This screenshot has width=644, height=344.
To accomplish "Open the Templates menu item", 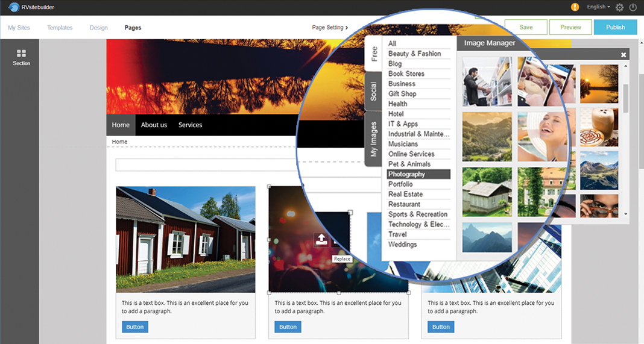I will point(60,28).
